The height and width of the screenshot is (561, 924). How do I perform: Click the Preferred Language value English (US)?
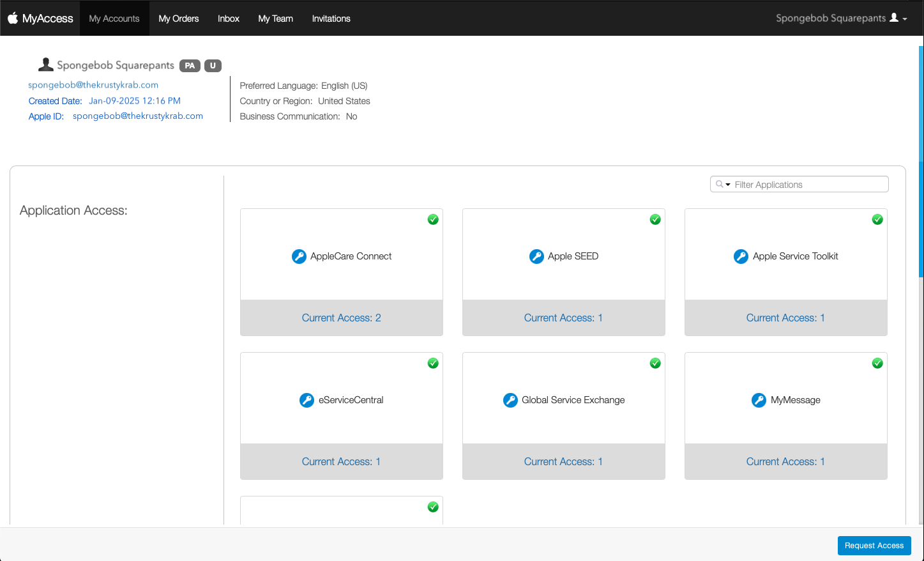(344, 86)
